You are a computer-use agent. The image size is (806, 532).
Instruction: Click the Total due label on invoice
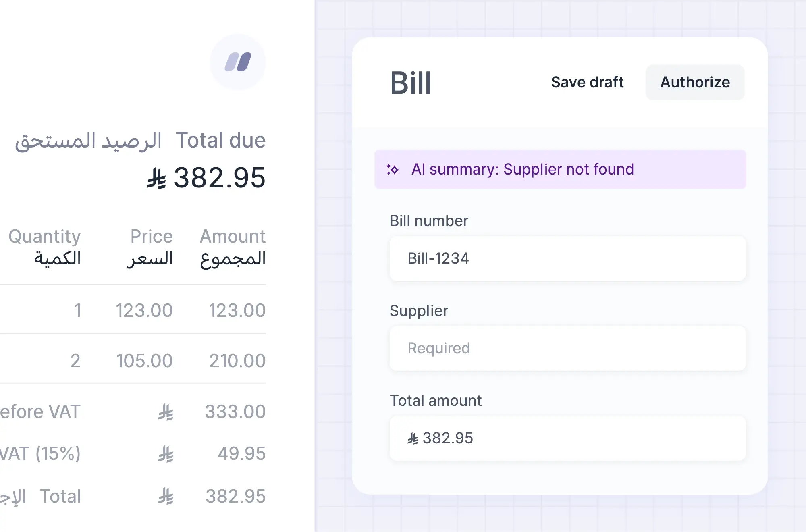pyautogui.click(x=221, y=140)
